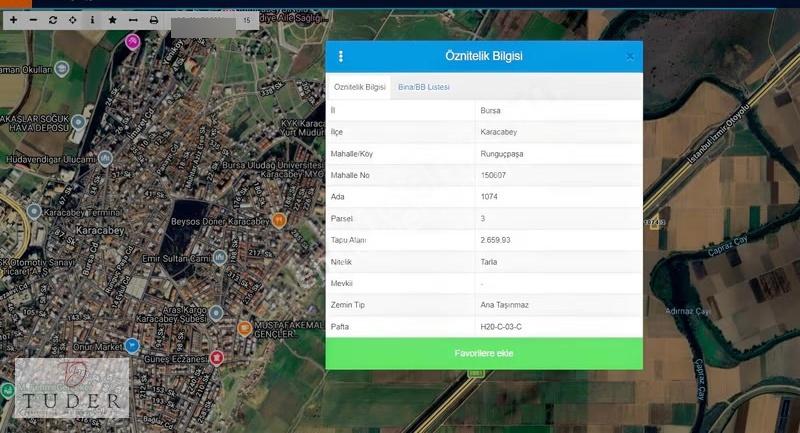Click the İstanbul-İzmir Otoyolu road label
The width and height of the screenshot is (800, 433).
[718, 134]
